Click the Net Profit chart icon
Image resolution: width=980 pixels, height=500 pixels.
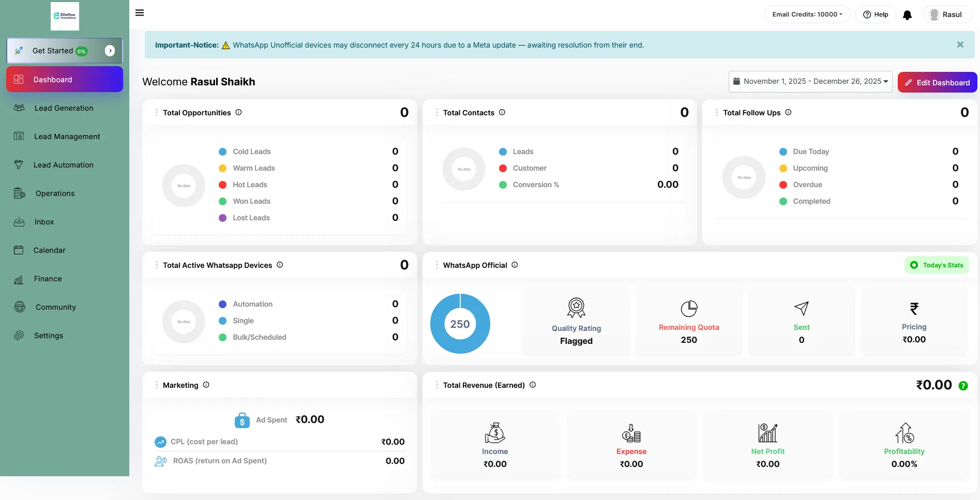(767, 433)
